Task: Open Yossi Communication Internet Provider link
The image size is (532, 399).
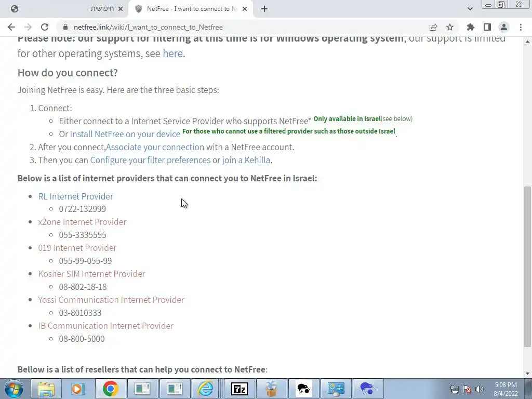Action: point(111,300)
